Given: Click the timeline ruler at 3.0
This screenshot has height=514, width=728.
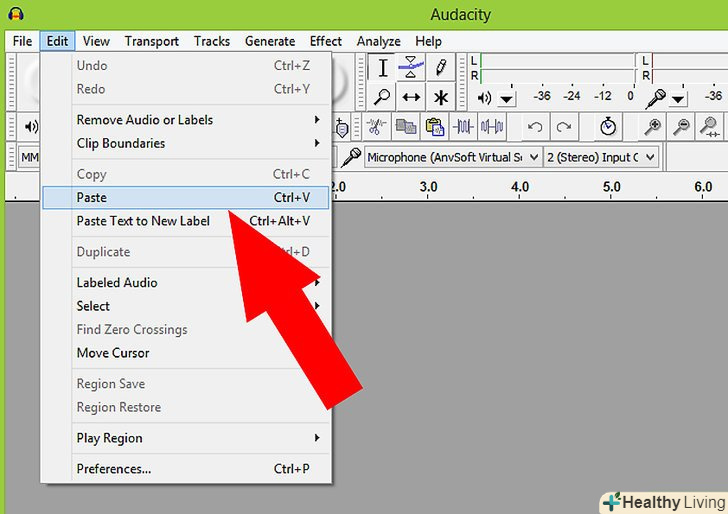Looking at the screenshot, I should click(428, 187).
